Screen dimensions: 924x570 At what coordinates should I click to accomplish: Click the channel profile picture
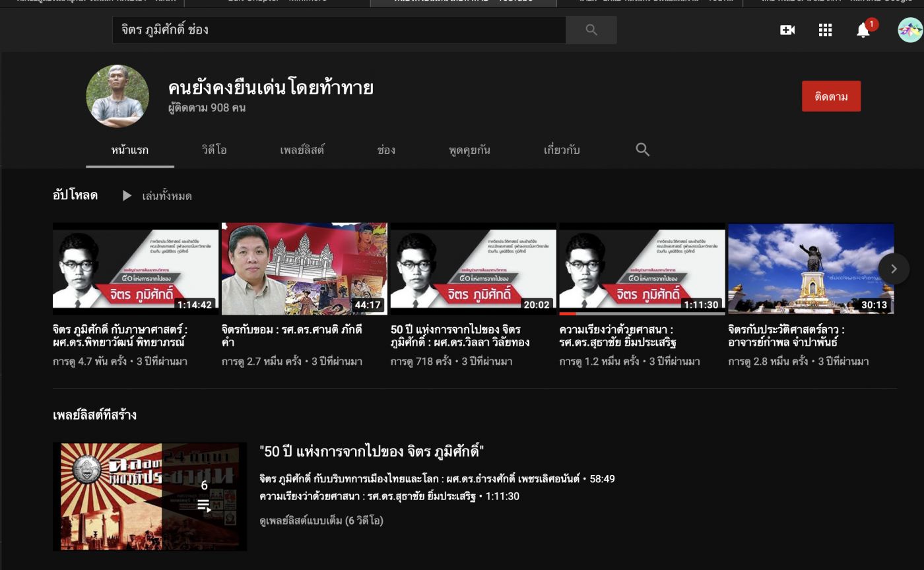(x=117, y=96)
